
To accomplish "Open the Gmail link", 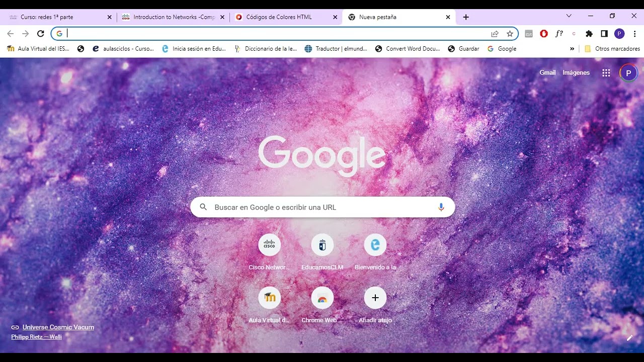I will pos(547,73).
